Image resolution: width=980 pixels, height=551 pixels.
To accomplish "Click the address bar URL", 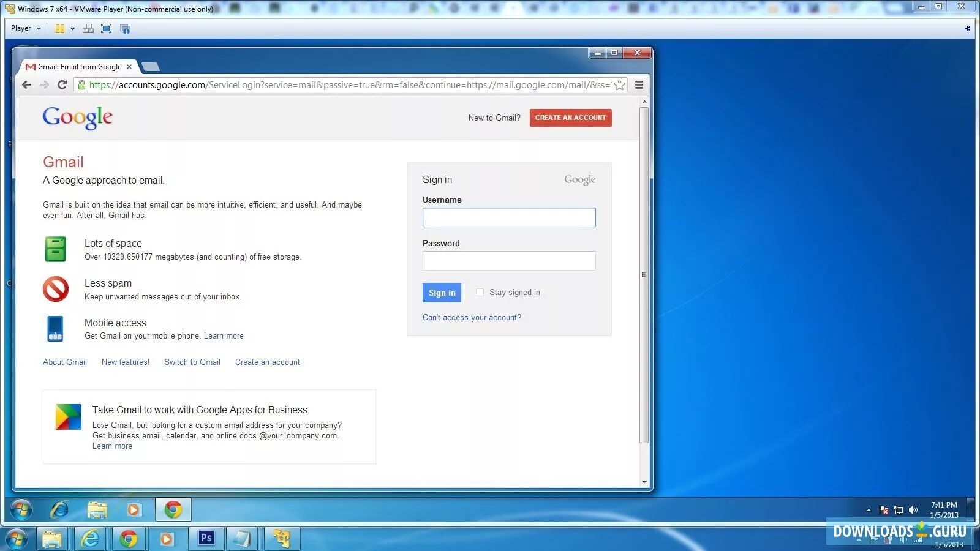I will click(x=349, y=85).
